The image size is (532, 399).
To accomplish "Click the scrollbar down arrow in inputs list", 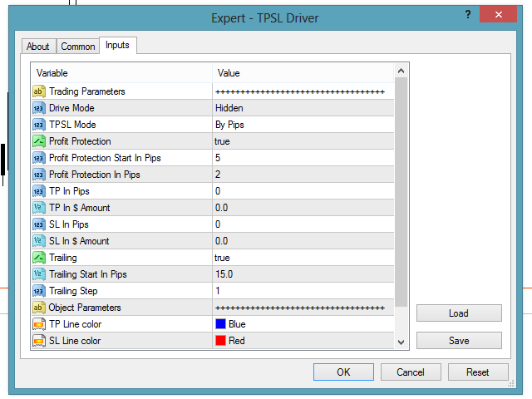I will pyautogui.click(x=401, y=342).
